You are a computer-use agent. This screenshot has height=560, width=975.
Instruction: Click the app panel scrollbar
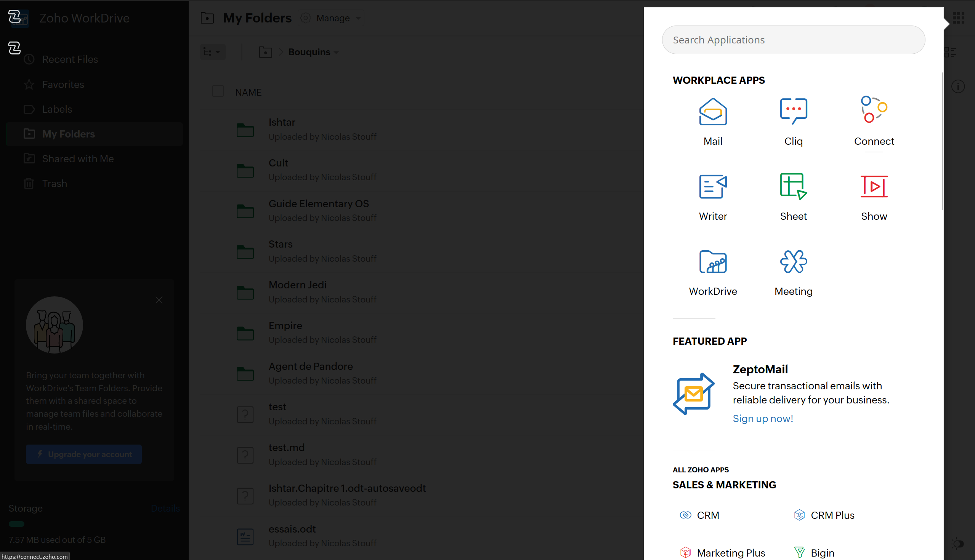pos(942,141)
